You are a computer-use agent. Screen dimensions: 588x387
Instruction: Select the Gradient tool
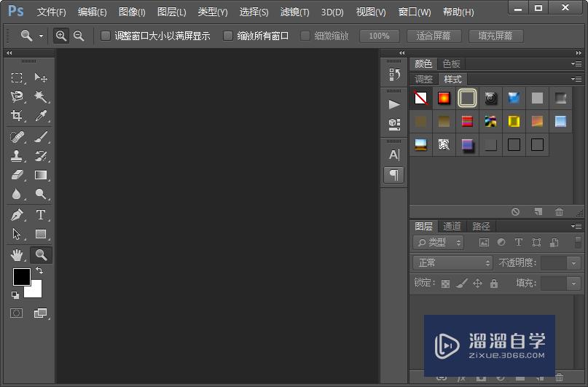tap(41, 175)
